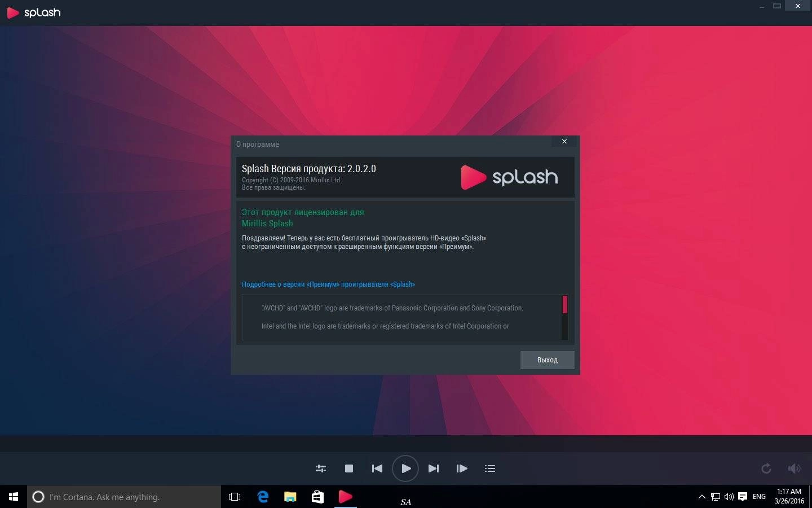
Task: Click the ENG language indicator
Action: (759, 497)
